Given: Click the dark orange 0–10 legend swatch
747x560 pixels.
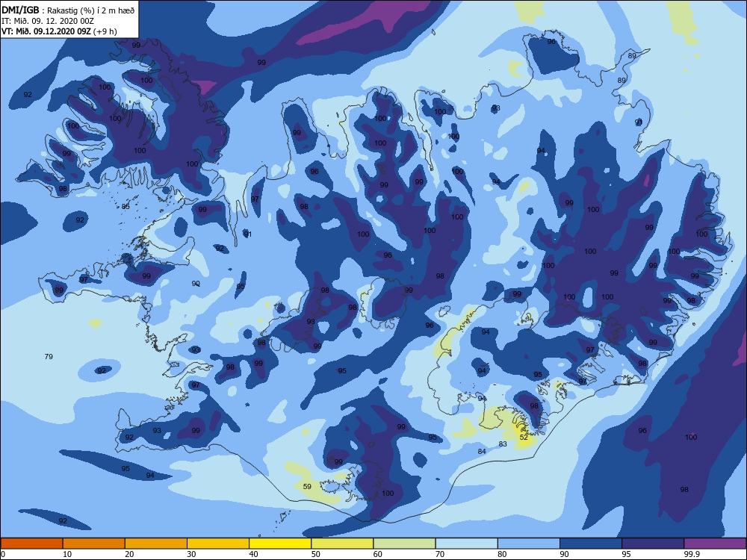Looking at the screenshot, I should pos(31,544).
